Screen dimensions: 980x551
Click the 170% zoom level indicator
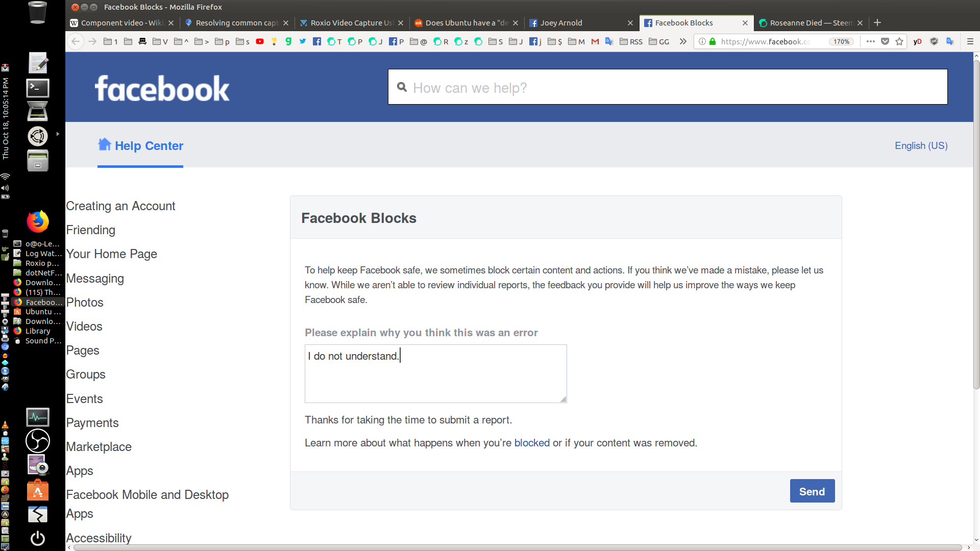(x=841, y=41)
